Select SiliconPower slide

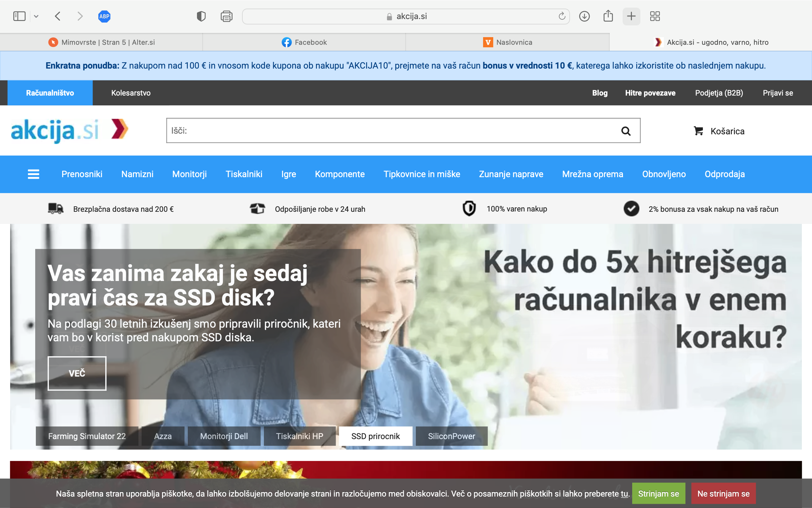[x=451, y=436]
